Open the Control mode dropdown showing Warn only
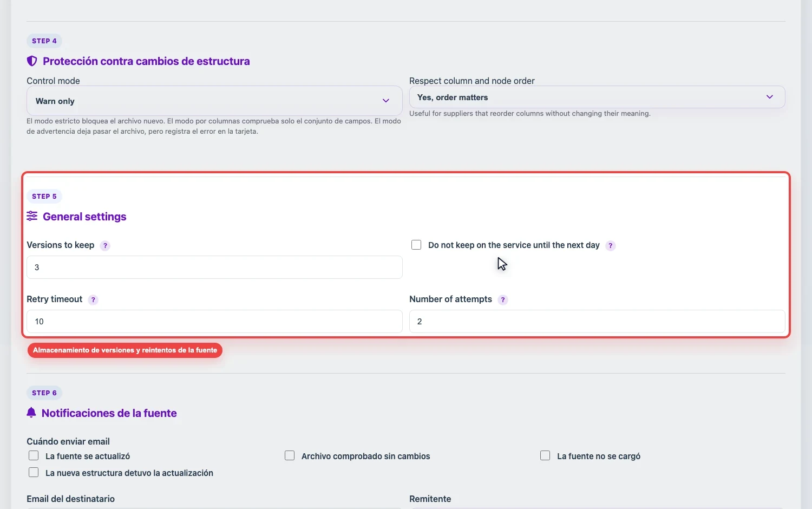 [214, 101]
